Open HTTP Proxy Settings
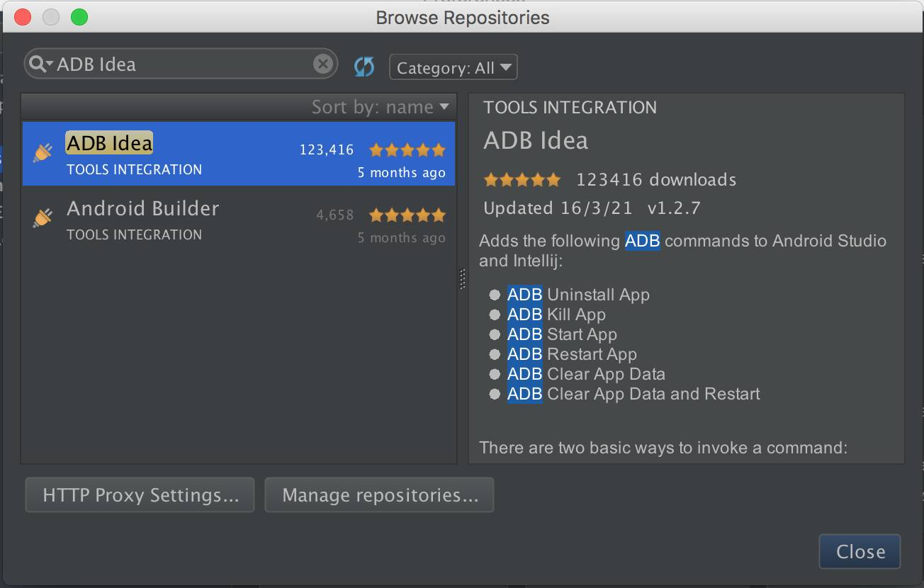The height and width of the screenshot is (588, 924). click(140, 494)
